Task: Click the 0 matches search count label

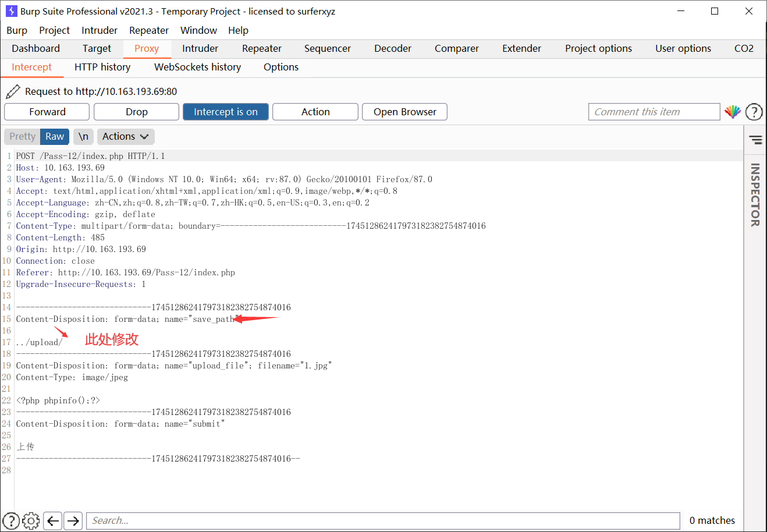Action: coord(712,520)
